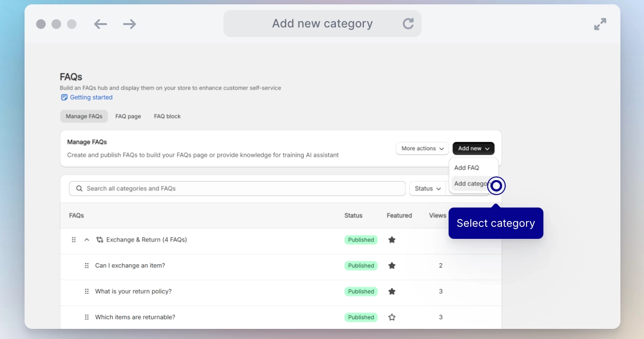Screen dimensions: 644x339
Task: Click the Getting started document icon
Action: click(x=64, y=97)
